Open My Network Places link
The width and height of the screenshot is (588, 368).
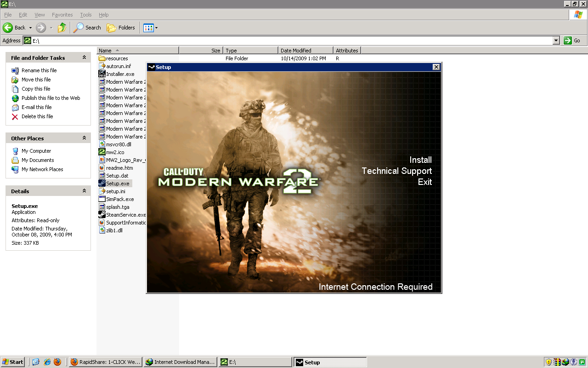(42, 169)
